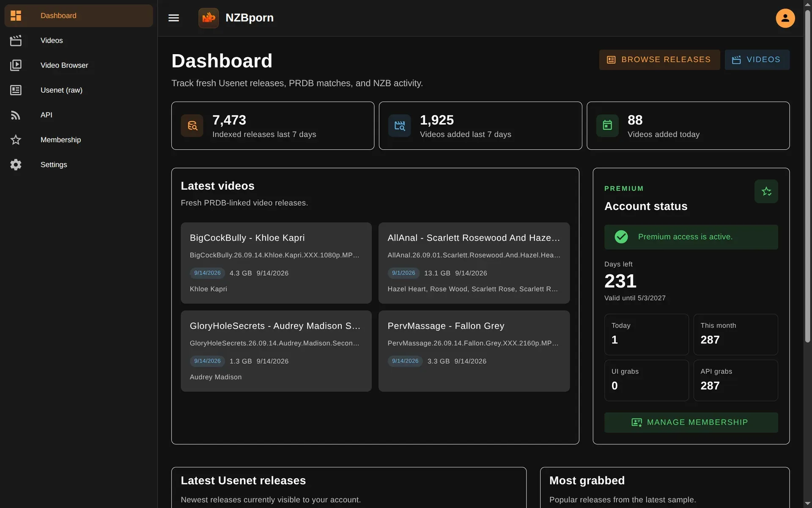Click the videos added last 7 days icon
This screenshot has width=812, height=508.
coord(400,126)
